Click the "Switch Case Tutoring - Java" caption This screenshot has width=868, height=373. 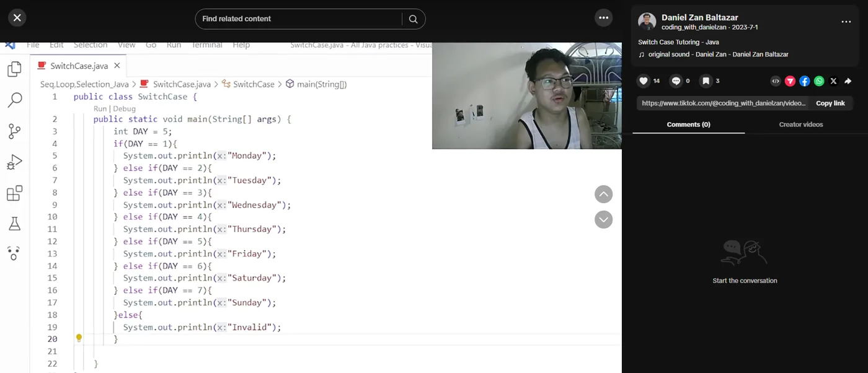(x=678, y=42)
